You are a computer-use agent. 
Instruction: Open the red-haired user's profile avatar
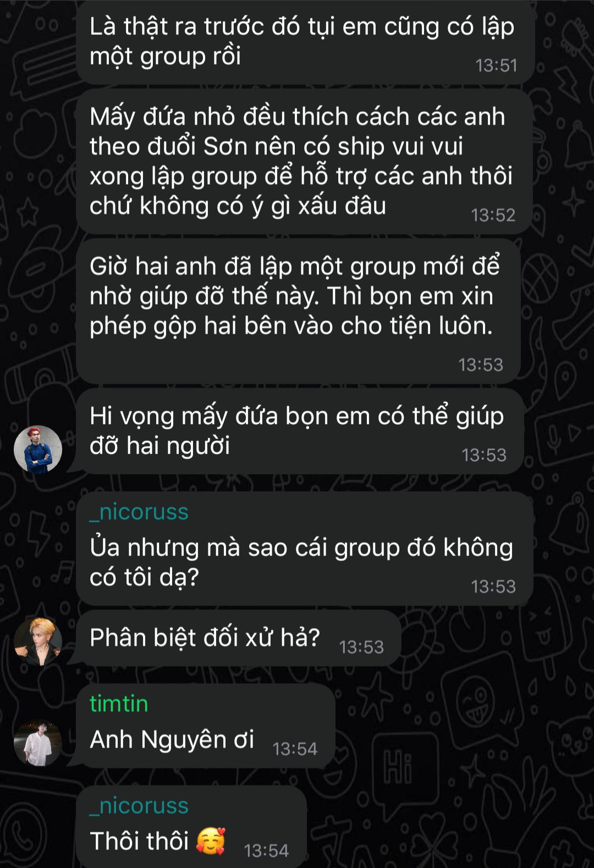(x=38, y=449)
